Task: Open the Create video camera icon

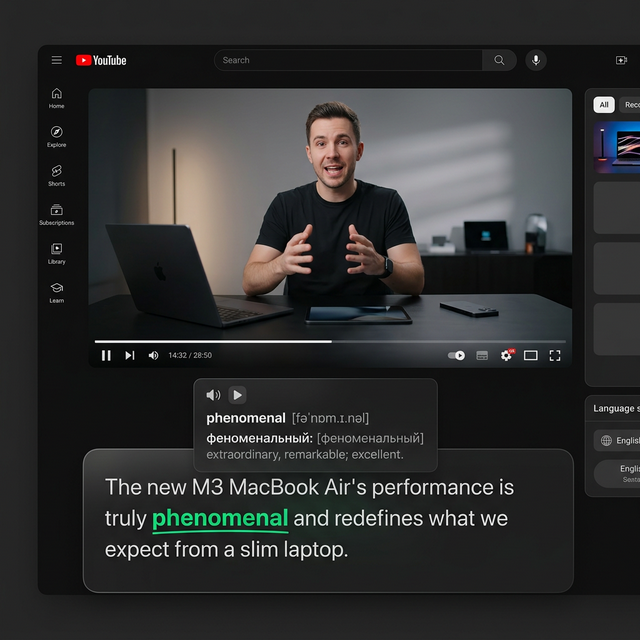Action: click(621, 60)
